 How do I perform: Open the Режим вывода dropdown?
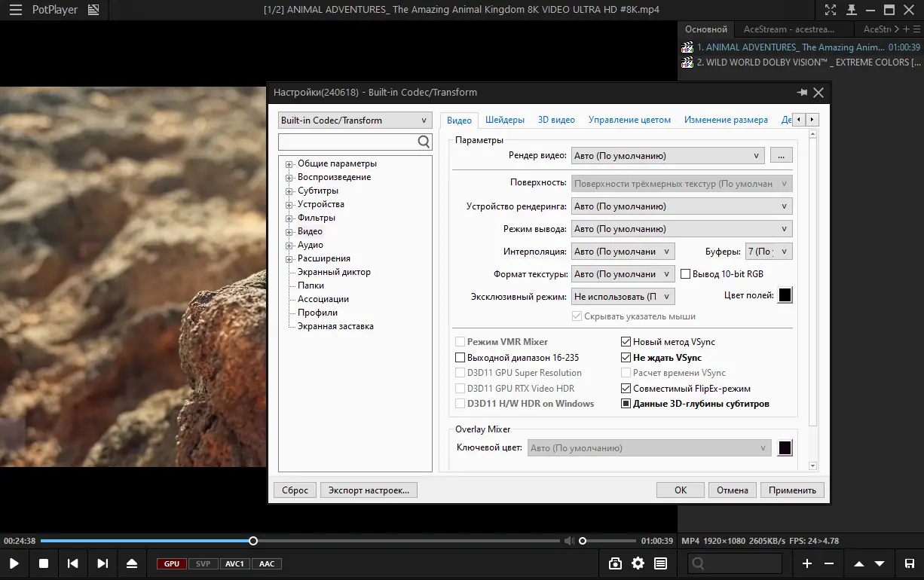coord(681,228)
